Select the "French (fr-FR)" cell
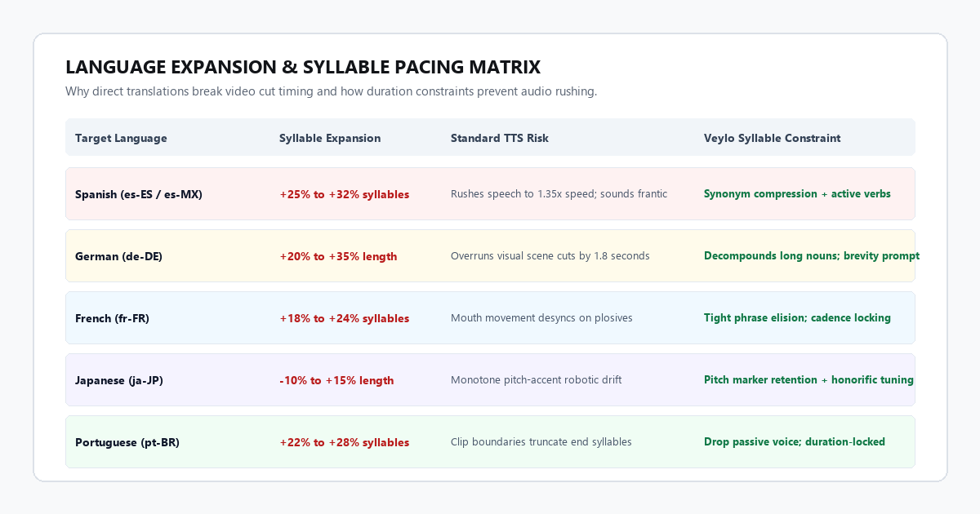This screenshot has height=514, width=980. tap(112, 318)
